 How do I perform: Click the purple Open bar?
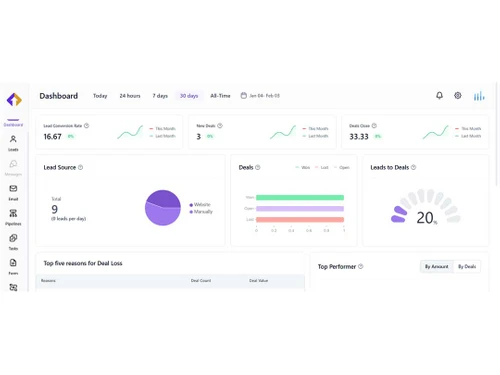click(x=300, y=209)
